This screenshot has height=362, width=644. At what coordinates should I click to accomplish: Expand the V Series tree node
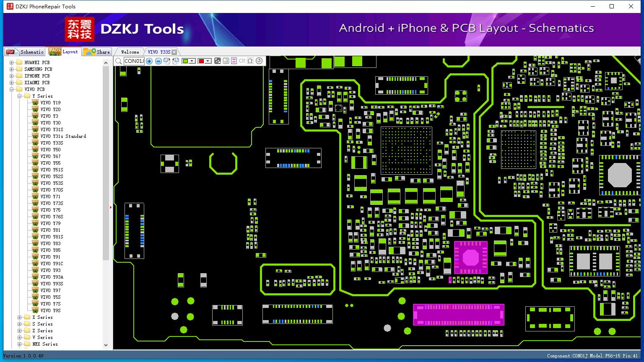coord(19,337)
